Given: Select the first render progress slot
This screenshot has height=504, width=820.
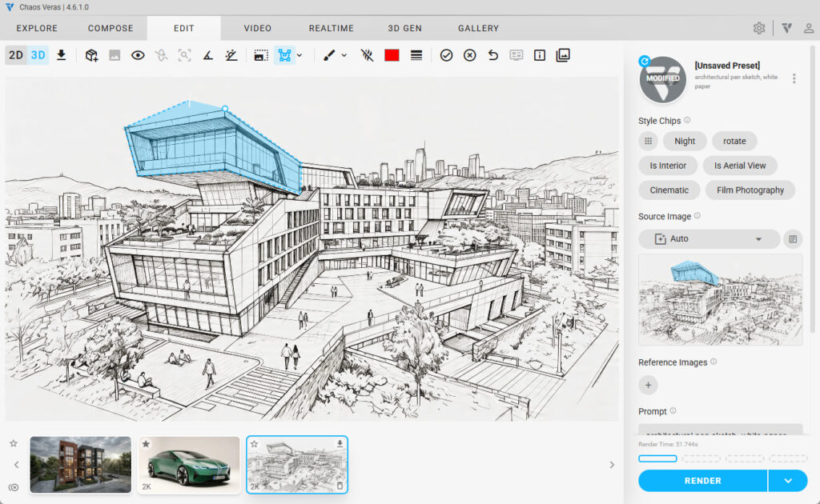Looking at the screenshot, I should pos(657,458).
